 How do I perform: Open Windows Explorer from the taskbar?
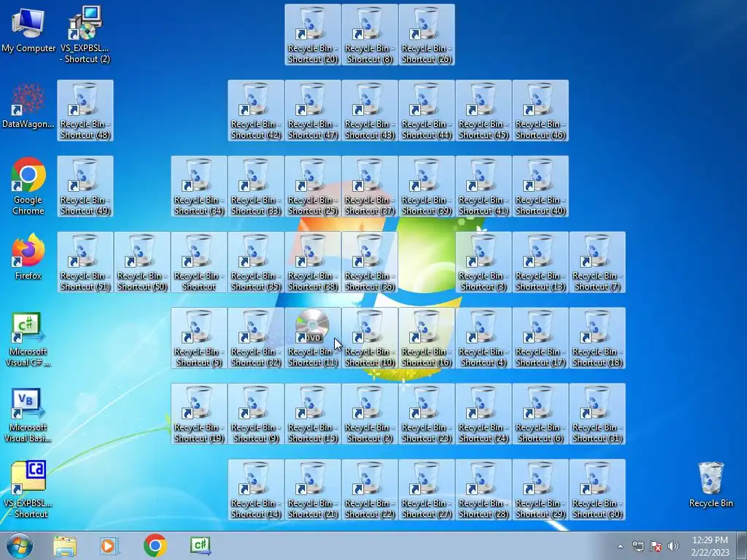[x=65, y=545]
